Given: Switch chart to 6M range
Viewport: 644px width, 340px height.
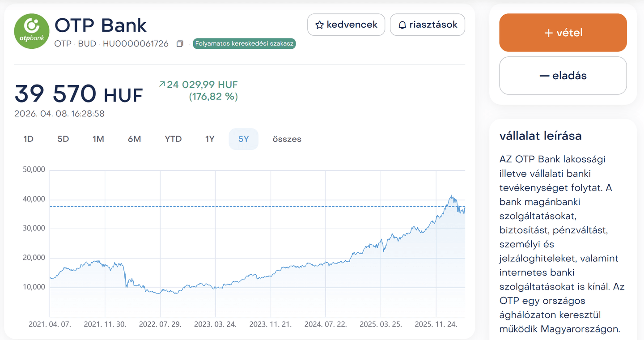Looking at the screenshot, I should click(134, 139).
